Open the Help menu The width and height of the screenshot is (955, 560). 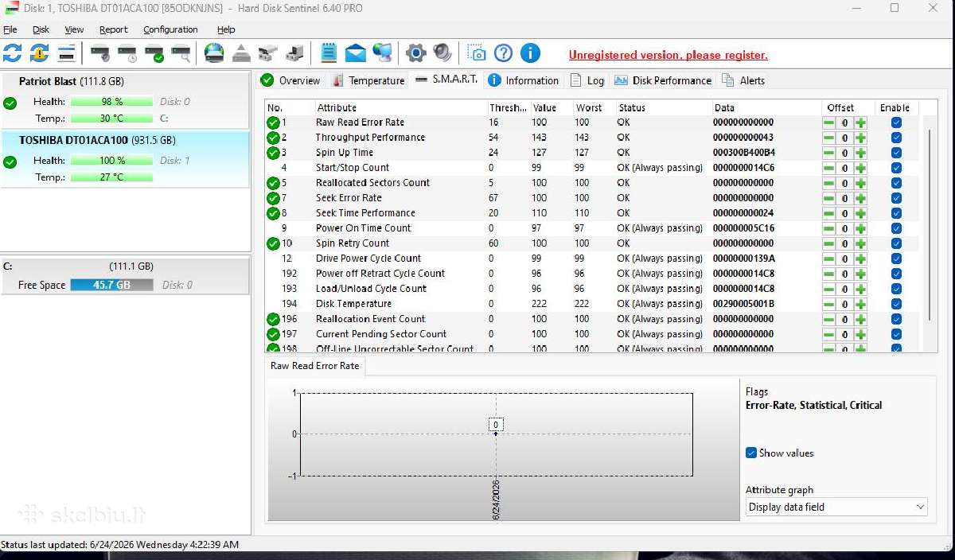pyautogui.click(x=226, y=29)
